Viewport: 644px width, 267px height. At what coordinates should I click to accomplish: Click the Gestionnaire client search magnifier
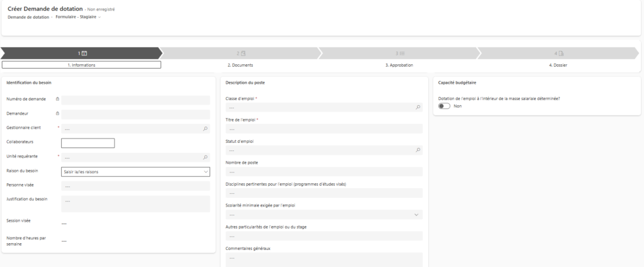(205, 128)
